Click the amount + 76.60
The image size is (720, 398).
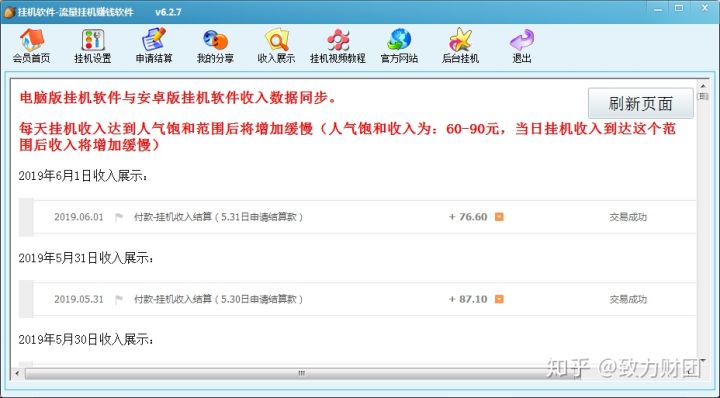pyautogui.click(x=467, y=217)
